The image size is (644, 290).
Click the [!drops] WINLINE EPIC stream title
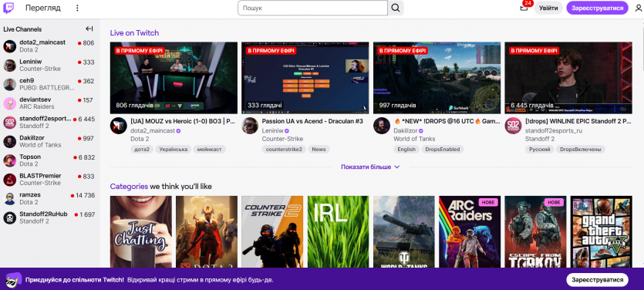tap(578, 122)
